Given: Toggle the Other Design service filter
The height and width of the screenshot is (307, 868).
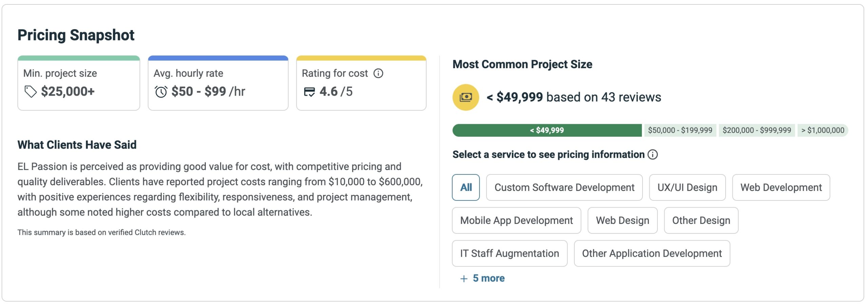Looking at the screenshot, I should point(701,220).
